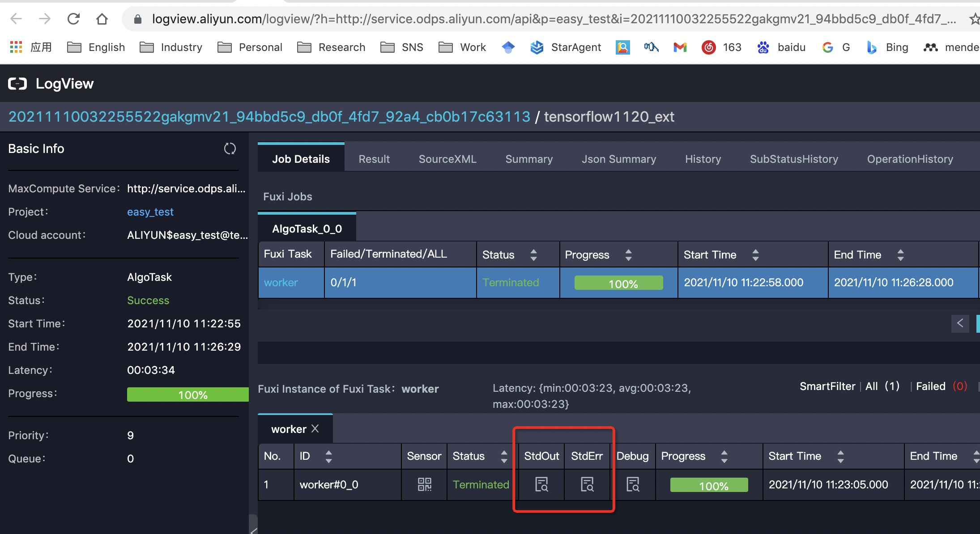Refresh Basic Info with the circular arrows icon
980x534 pixels.
(x=230, y=149)
